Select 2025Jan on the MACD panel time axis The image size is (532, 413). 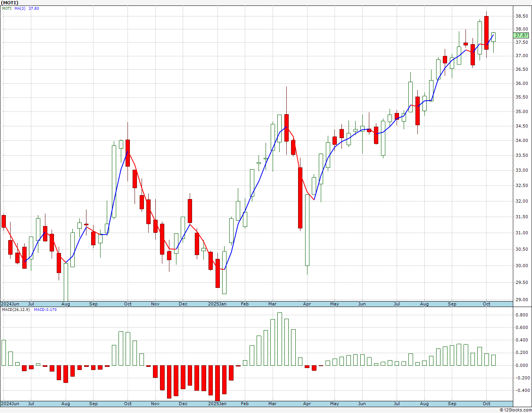217,404
